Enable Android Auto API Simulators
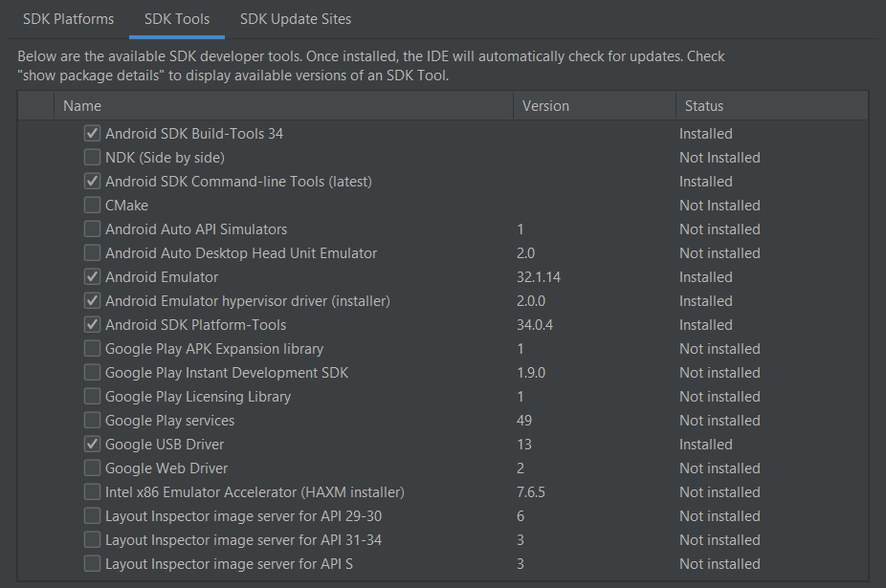 (x=92, y=229)
